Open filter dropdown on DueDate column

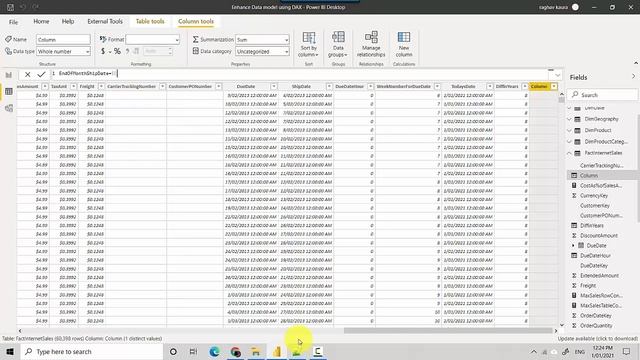pos(274,87)
